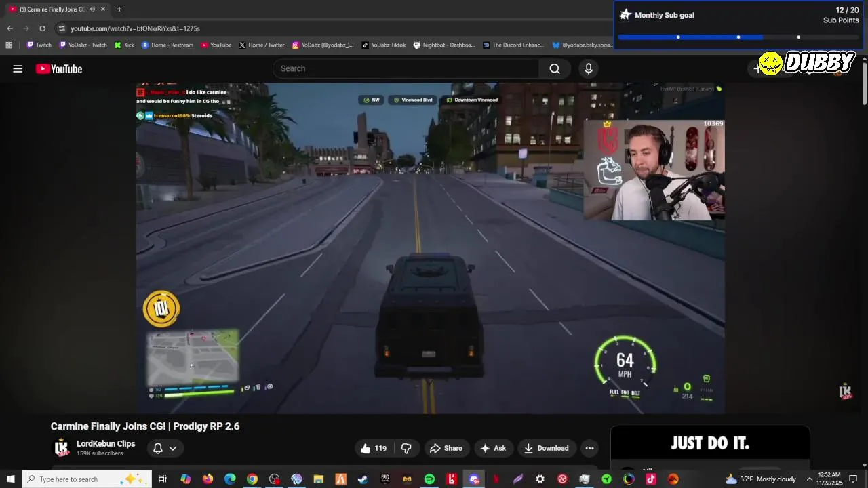Mute the tab via speaker icon
Image resolution: width=868 pixels, height=488 pixels.
coord(92,9)
